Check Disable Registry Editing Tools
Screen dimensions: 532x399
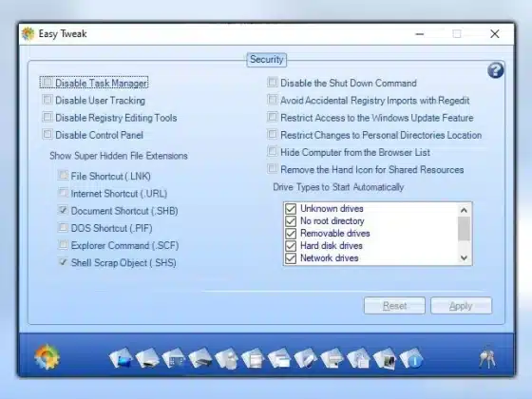point(47,117)
